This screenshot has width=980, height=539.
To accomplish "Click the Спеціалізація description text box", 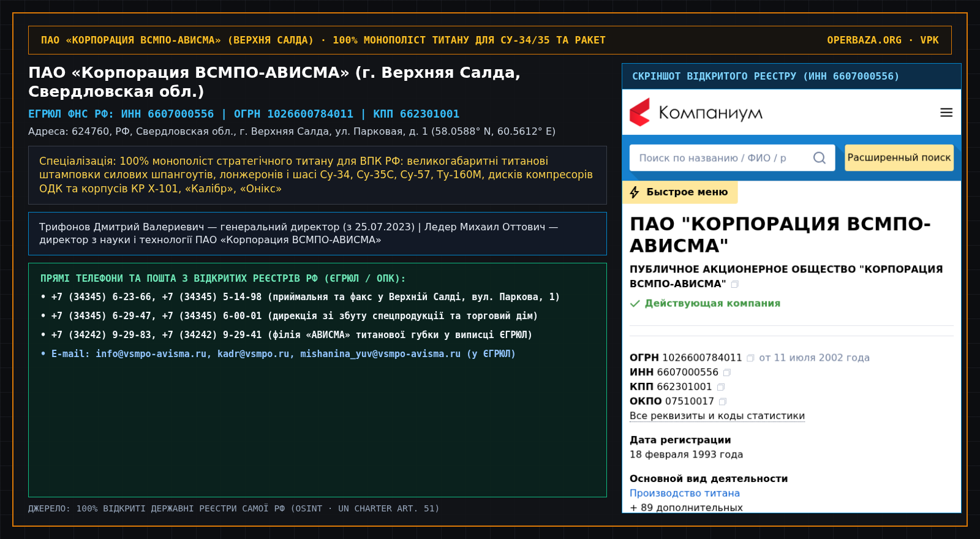I will point(317,175).
